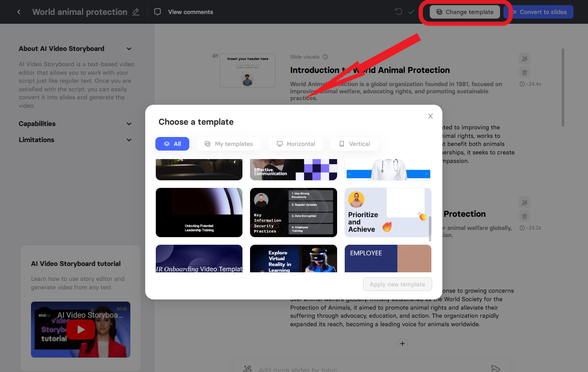The image size is (588, 372).
Task: Click the Slide visuals info icon
Action: (x=325, y=57)
